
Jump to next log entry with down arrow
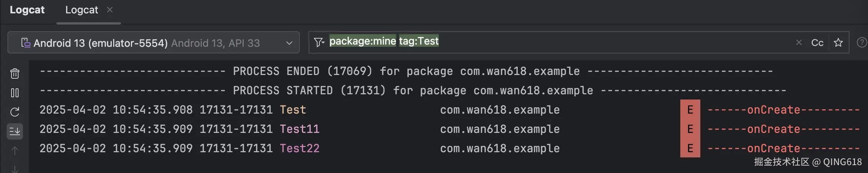pos(15,169)
